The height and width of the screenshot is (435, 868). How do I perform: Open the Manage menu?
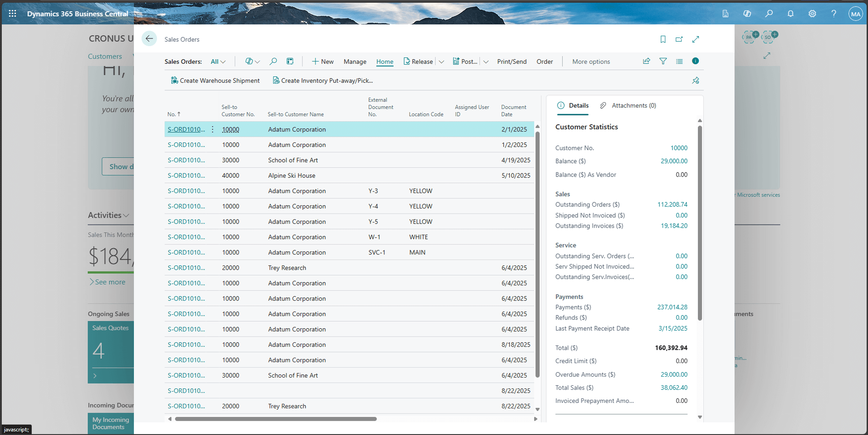coord(355,61)
